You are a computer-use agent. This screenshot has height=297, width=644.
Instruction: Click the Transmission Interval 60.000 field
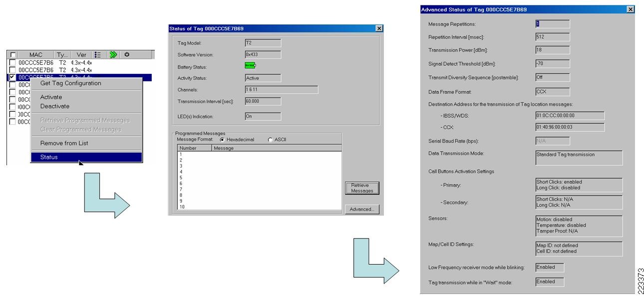pyautogui.click(x=263, y=101)
